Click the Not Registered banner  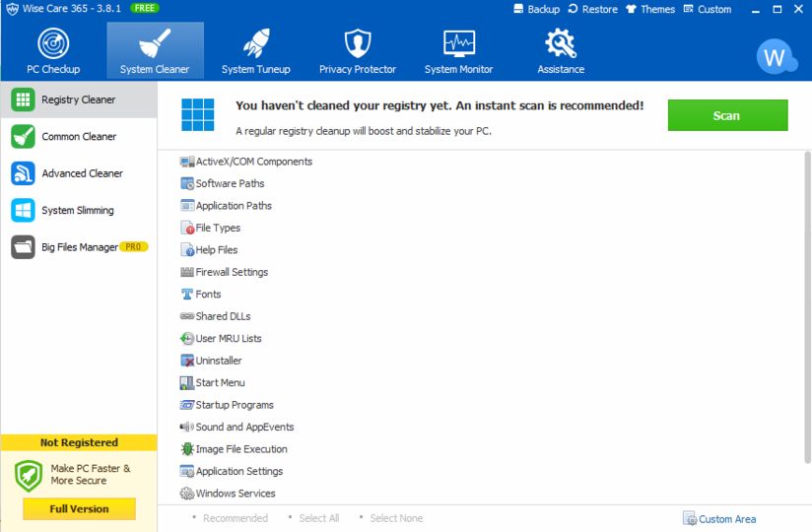(79, 442)
